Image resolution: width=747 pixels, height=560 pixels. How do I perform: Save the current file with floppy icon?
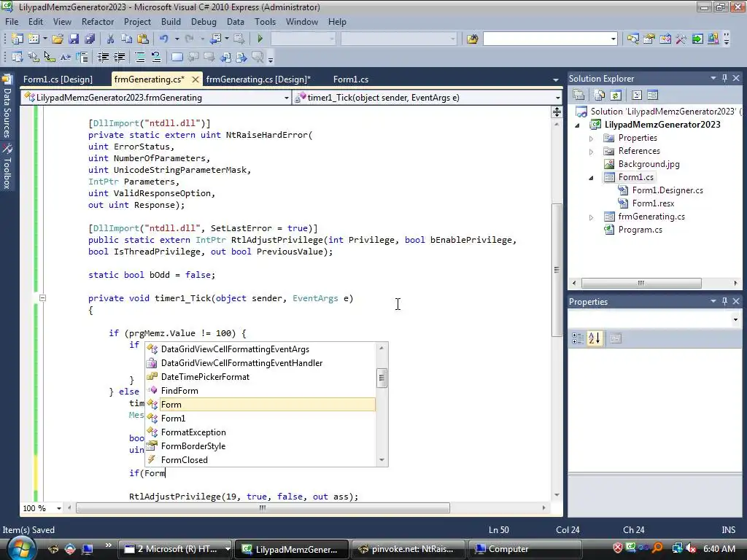(74, 39)
